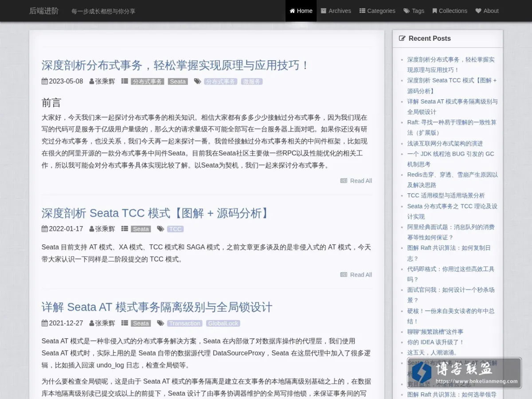Open recent post 你的 IDEA 该升级了
This screenshot has width=532, height=399.
click(x=436, y=342)
